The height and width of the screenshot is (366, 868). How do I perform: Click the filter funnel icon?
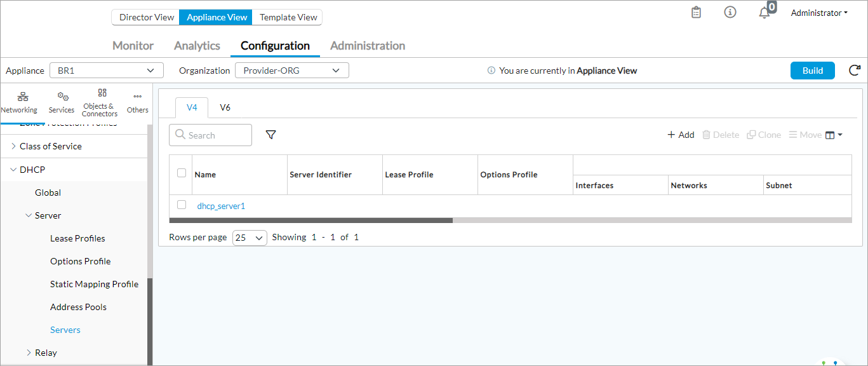270,135
